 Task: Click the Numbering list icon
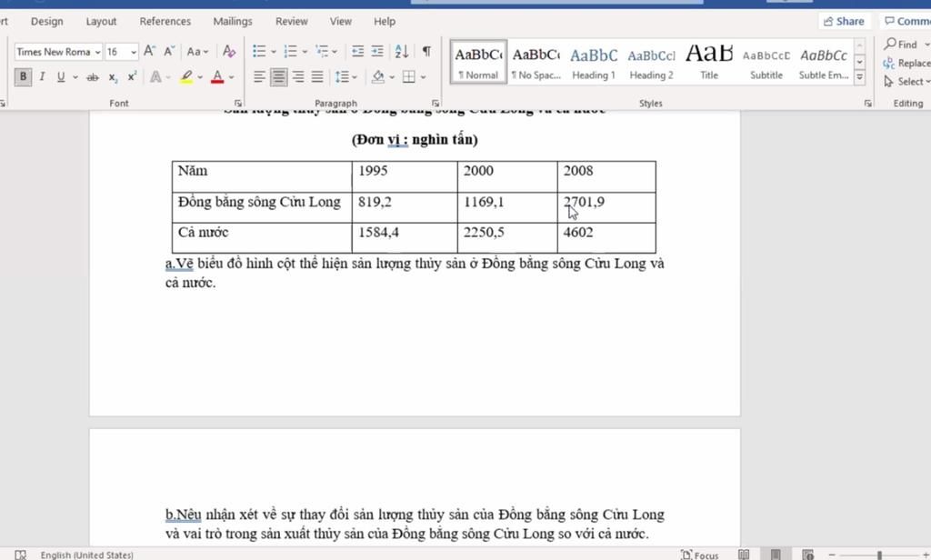[290, 51]
